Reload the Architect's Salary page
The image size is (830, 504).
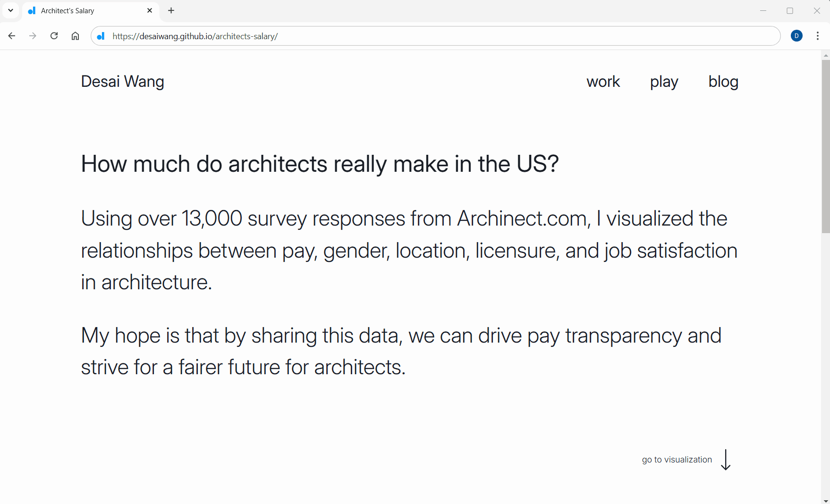[x=54, y=36]
